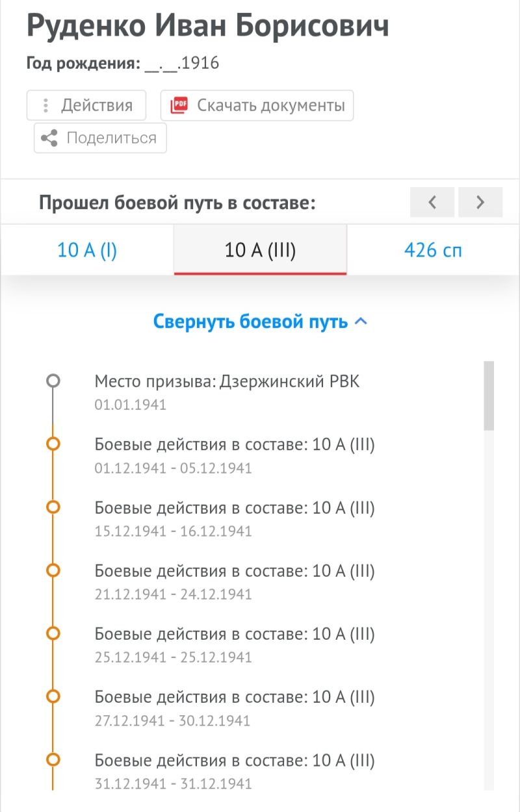Click the three-dot icon in Действия
The image size is (520, 812).
point(45,105)
